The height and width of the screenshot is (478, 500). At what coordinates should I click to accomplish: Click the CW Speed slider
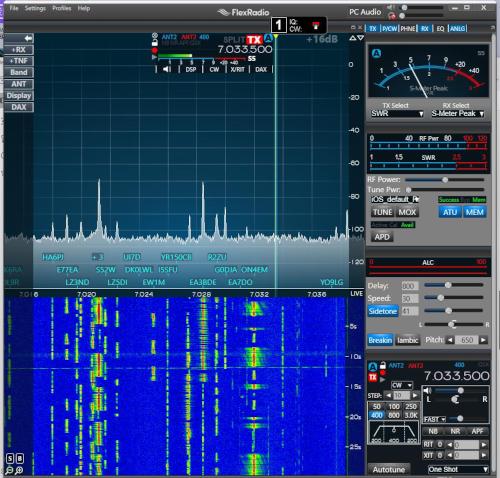tap(453, 298)
